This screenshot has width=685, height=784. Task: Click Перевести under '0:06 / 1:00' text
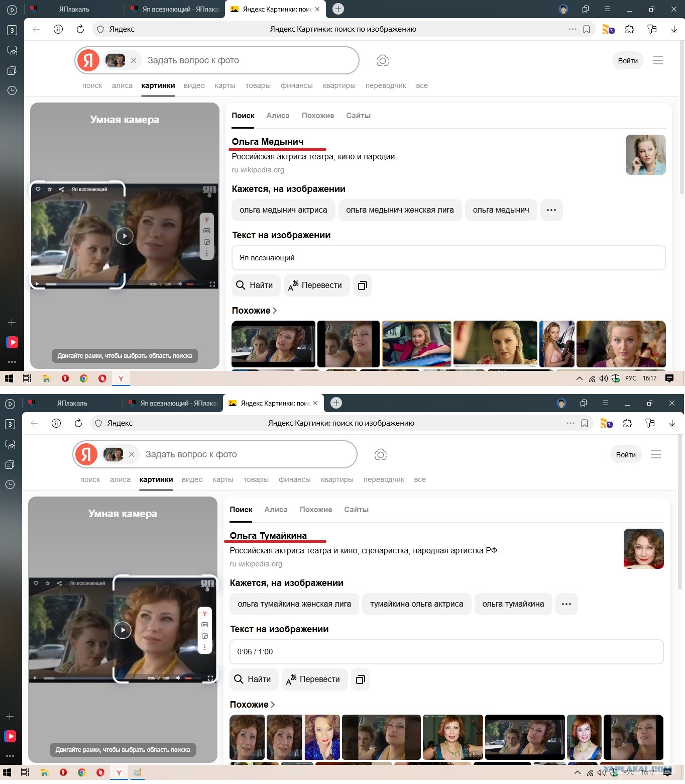coord(314,679)
